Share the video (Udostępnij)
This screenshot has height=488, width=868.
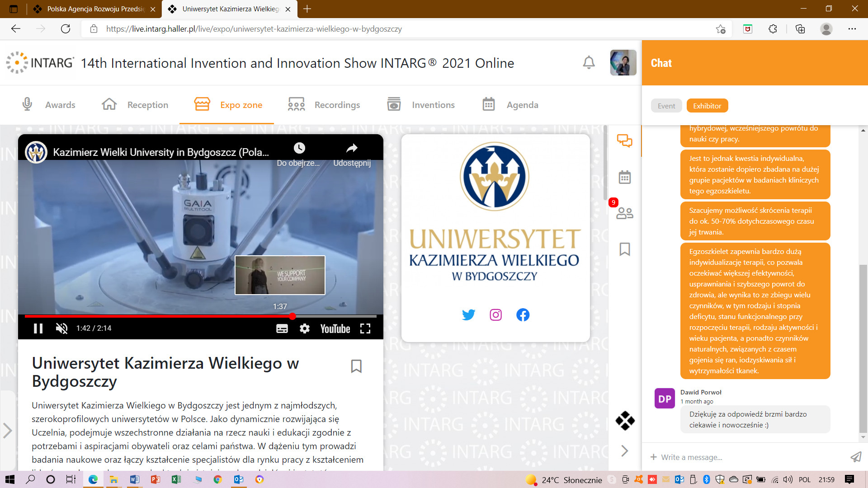[352, 154]
